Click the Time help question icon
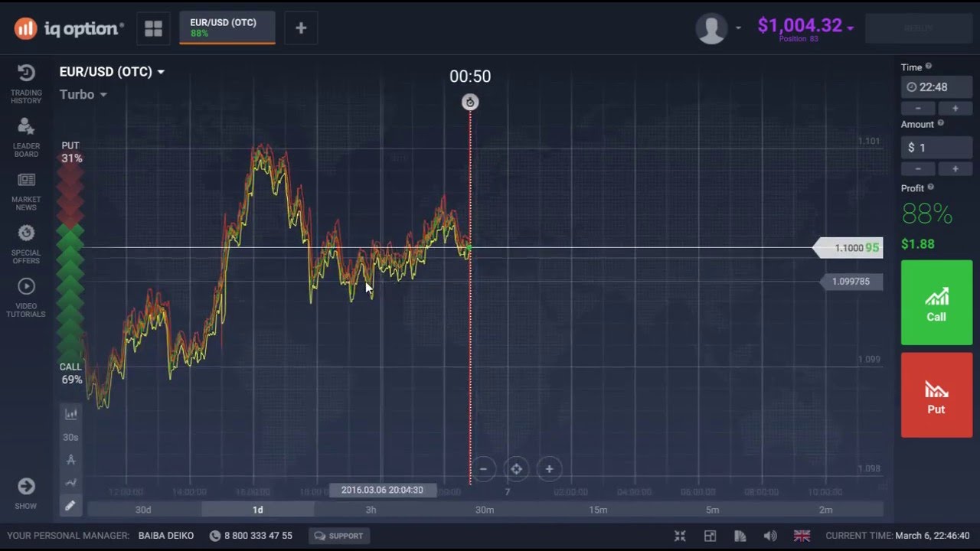Image resolution: width=980 pixels, height=551 pixels. pos(929,67)
